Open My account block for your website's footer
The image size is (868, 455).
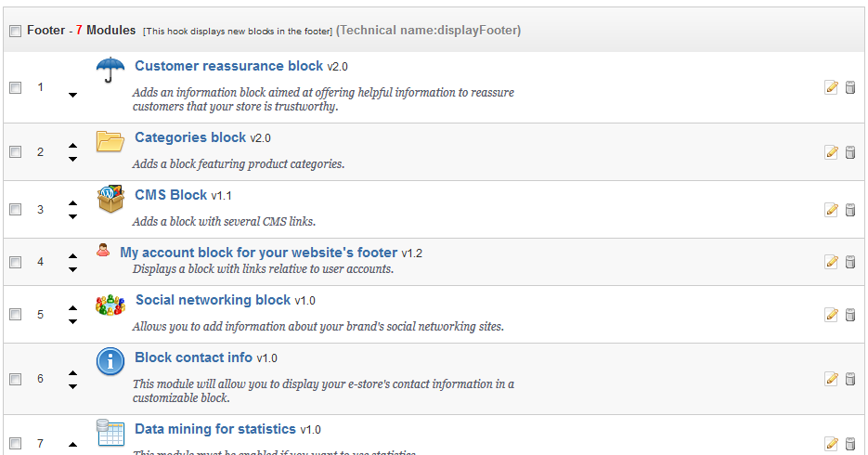pyautogui.click(x=258, y=253)
